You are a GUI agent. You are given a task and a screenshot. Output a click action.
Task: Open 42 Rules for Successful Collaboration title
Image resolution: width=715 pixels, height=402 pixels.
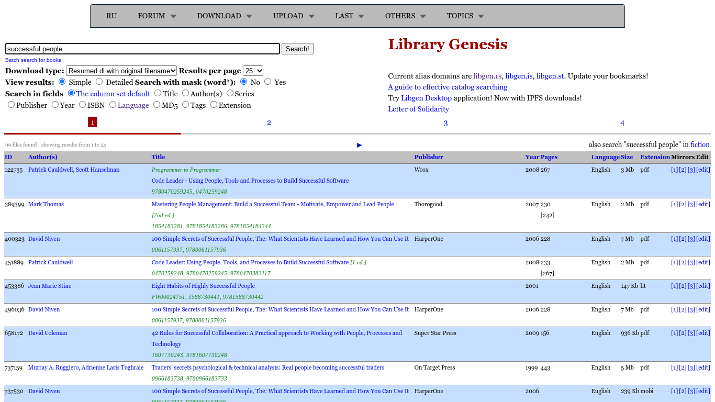click(277, 338)
